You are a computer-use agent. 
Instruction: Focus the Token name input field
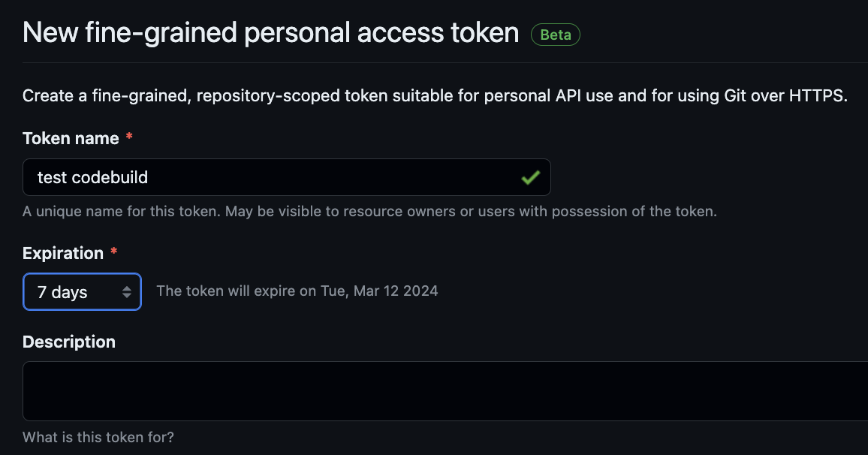[287, 177]
